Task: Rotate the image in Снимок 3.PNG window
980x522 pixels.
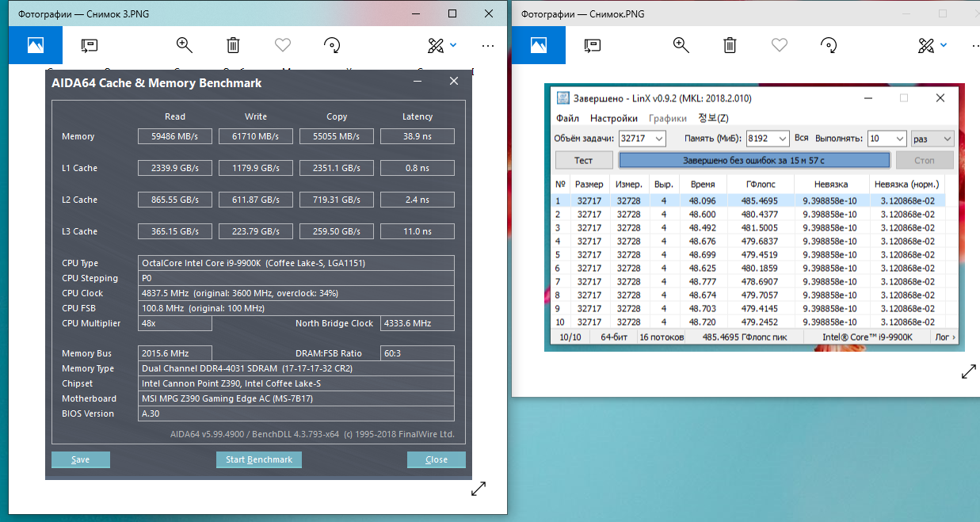Action: point(333,45)
